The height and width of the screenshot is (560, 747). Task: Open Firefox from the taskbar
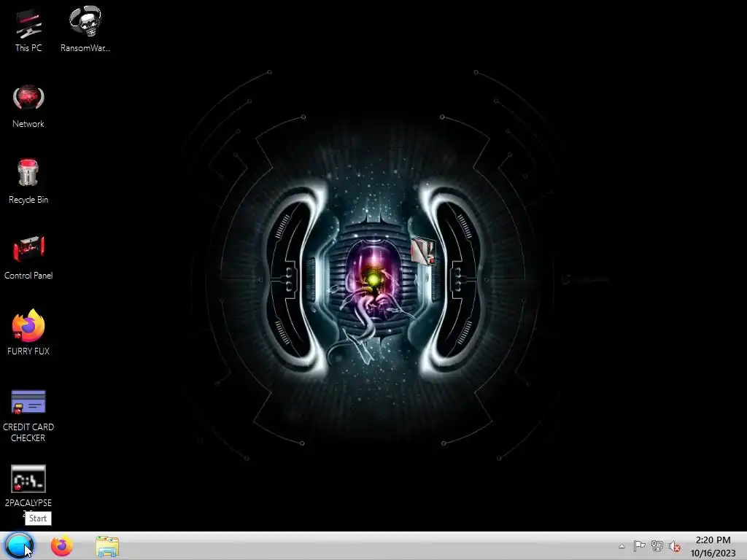click(62, 546)
